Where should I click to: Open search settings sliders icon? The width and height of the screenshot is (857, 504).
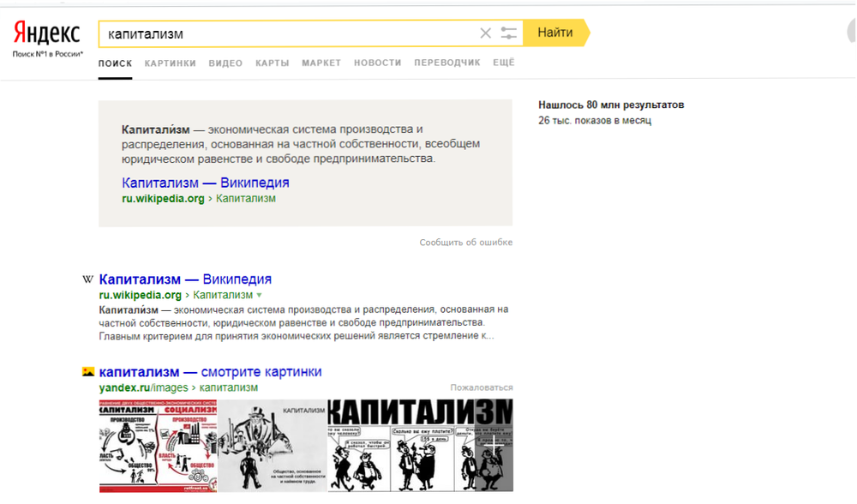509,33
